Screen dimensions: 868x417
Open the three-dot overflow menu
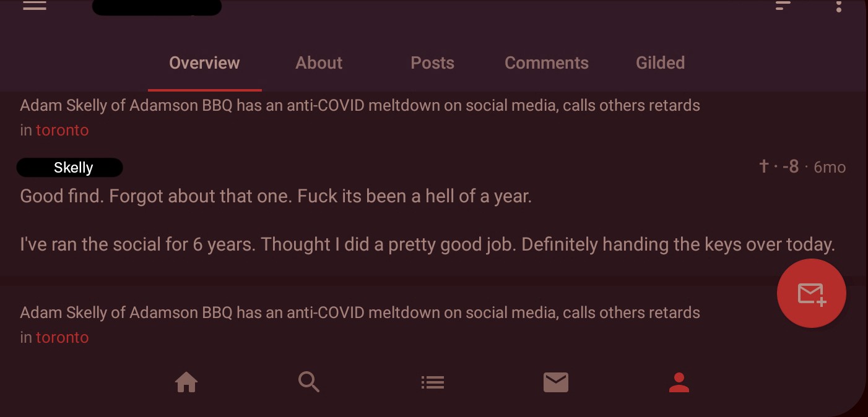point(839,6)
